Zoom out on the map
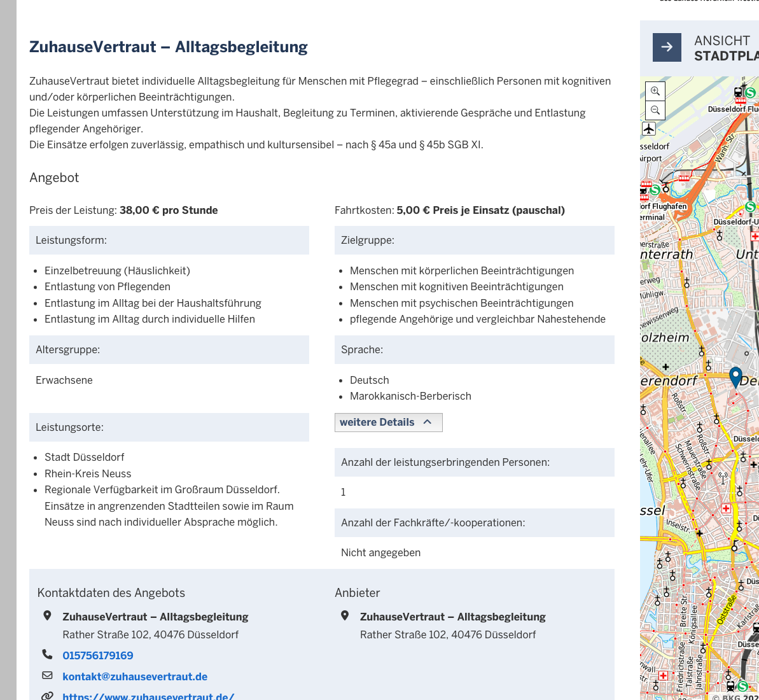759x700 pixels. [655, 111]
